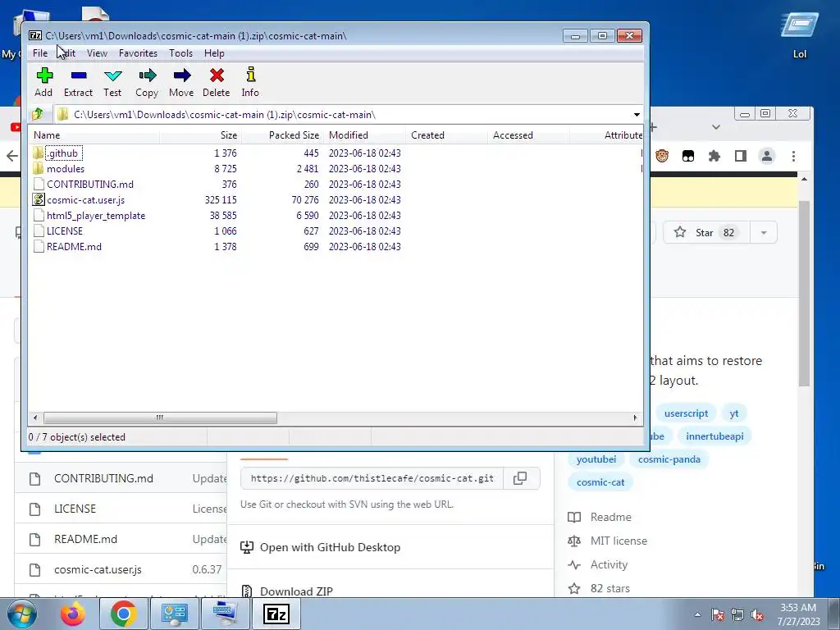Select the Move toolbar icon
This screenshot has height=630, width=840.
pos(181,82)
